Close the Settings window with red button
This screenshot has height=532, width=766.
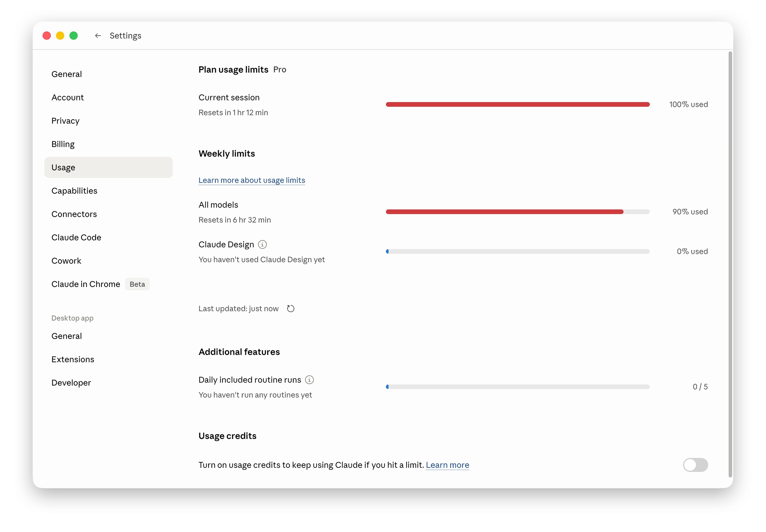point(47,36)
